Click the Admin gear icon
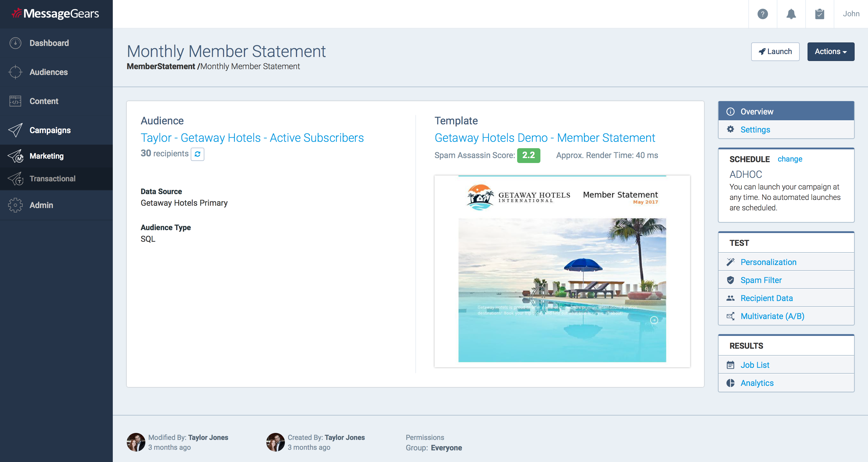This screenshot has height=462, width=868. coord(15,205)
